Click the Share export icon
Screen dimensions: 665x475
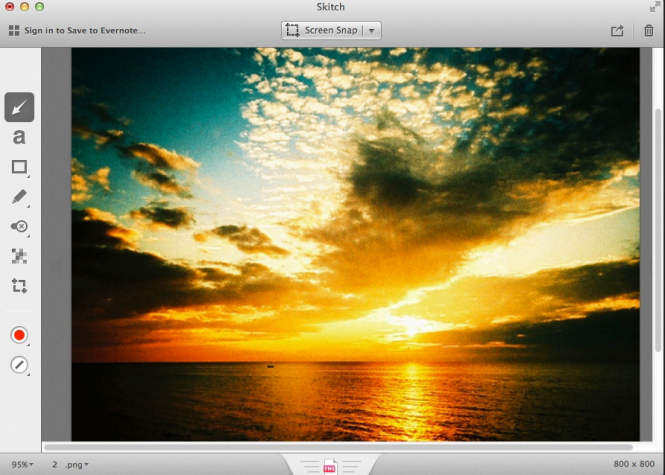(x=617, y=31)
